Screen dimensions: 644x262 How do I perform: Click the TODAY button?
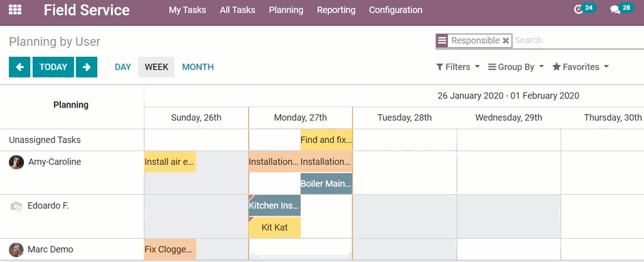pos(53,67)
